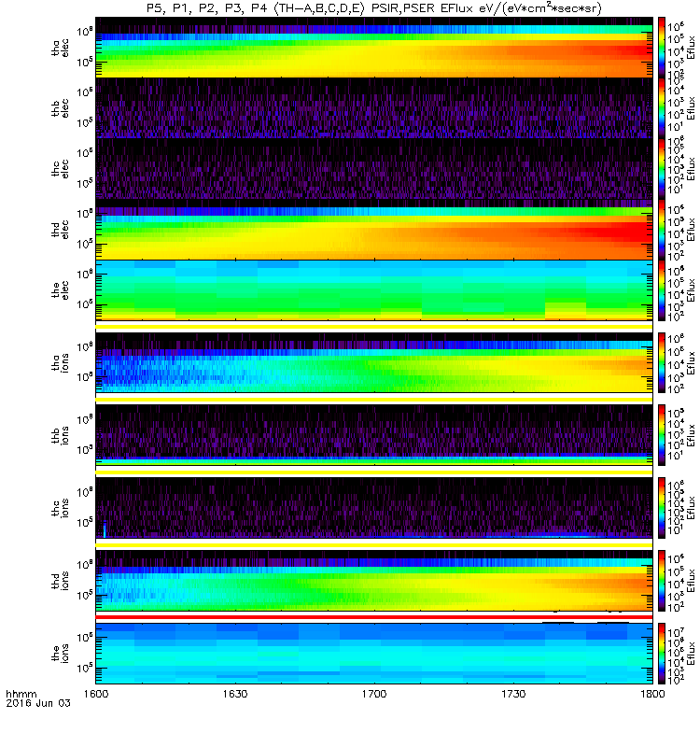Click the 'the elec' axis label

(x=61, y=290)
